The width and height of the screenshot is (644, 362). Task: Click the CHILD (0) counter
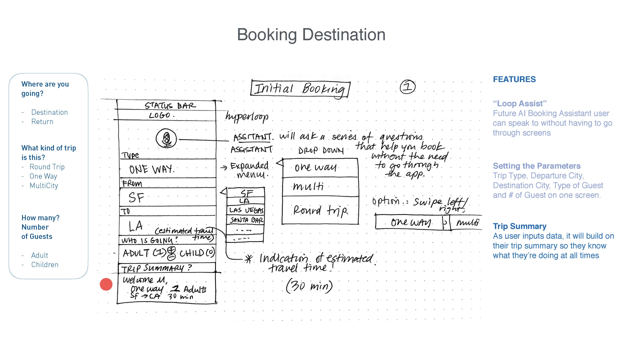point(197,253)
